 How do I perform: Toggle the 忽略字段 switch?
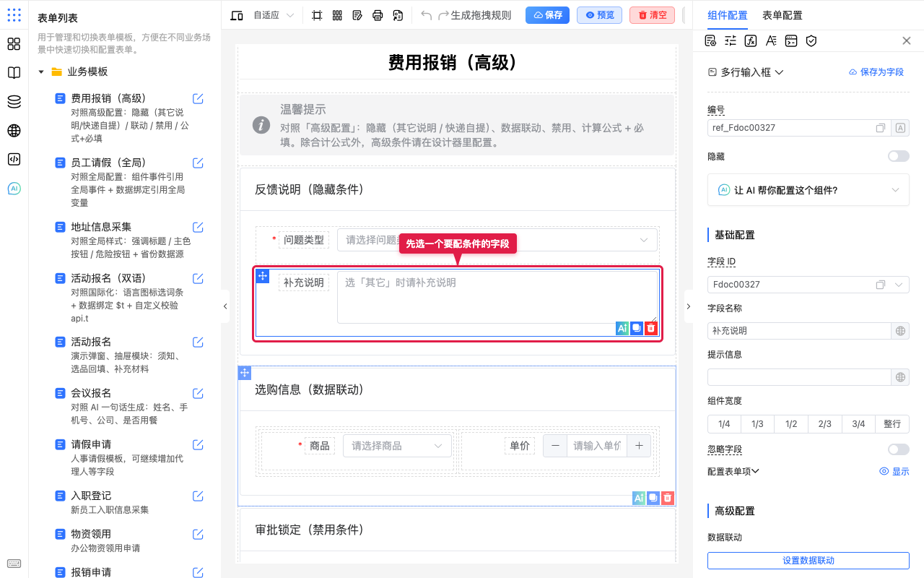899,449
